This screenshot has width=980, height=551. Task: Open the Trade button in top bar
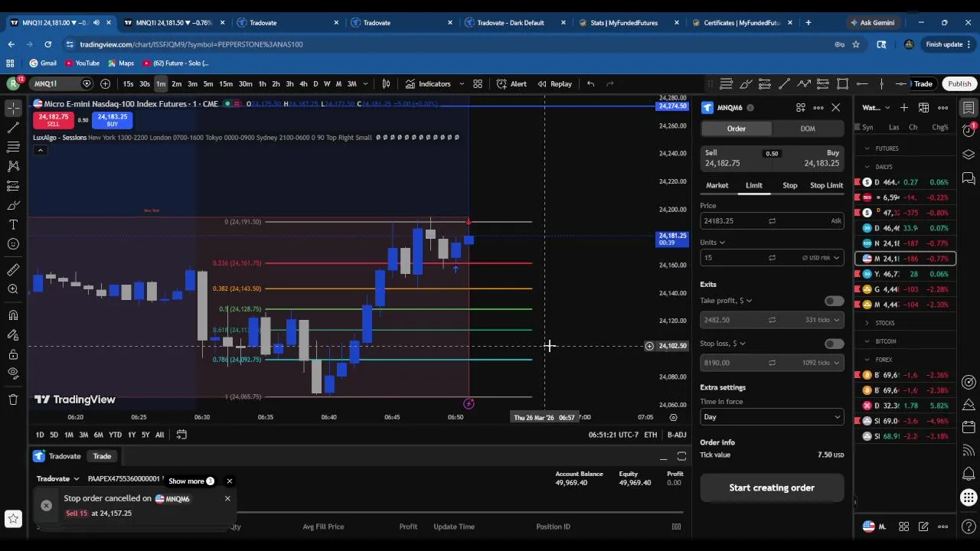coord(923,83)
